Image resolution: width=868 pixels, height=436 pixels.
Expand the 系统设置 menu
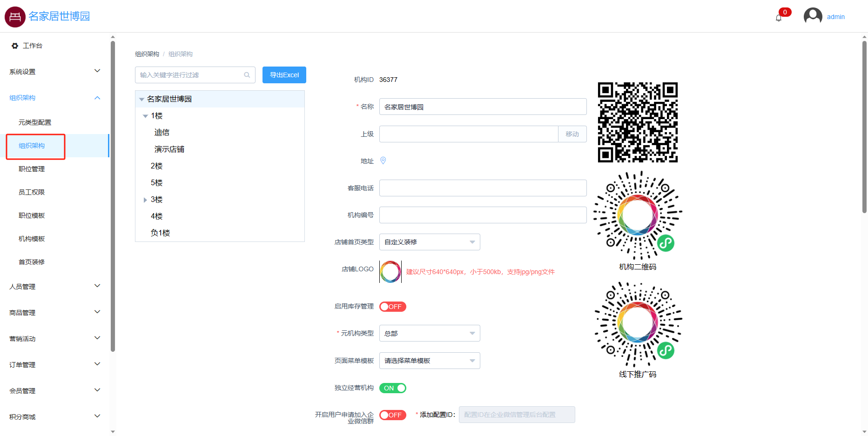(x=55, y=72)
